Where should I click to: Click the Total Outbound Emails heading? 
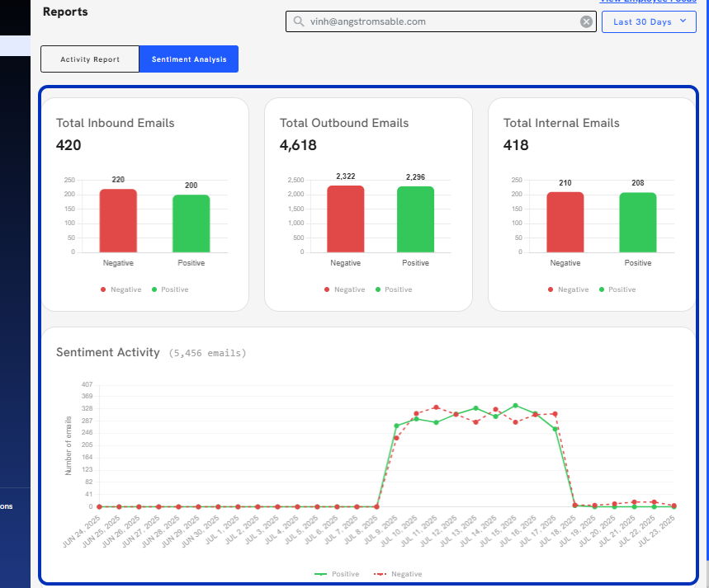(x=344, y=123)
